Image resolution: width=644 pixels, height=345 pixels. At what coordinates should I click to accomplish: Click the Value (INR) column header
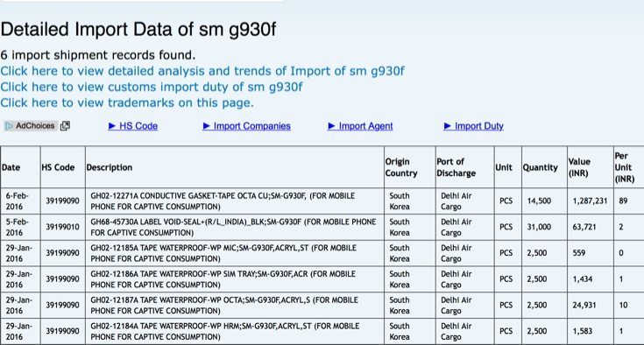(579, 167)
